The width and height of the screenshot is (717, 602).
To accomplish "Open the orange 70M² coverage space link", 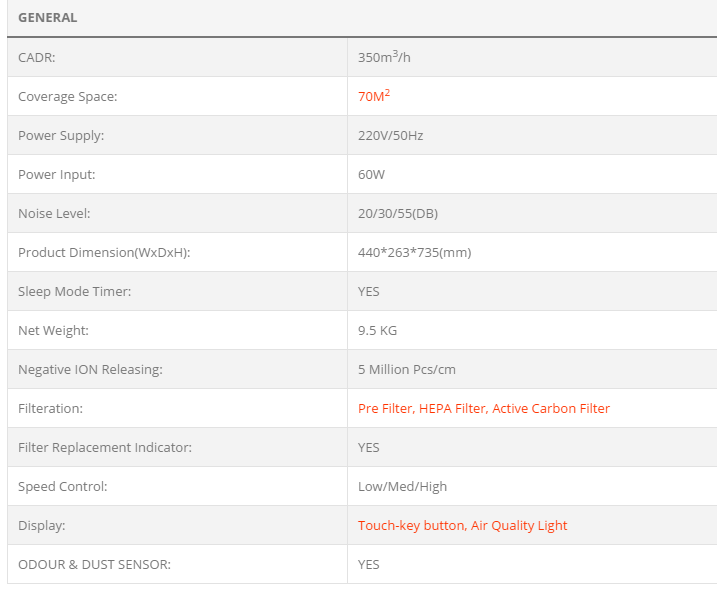I will click(374, 96).
